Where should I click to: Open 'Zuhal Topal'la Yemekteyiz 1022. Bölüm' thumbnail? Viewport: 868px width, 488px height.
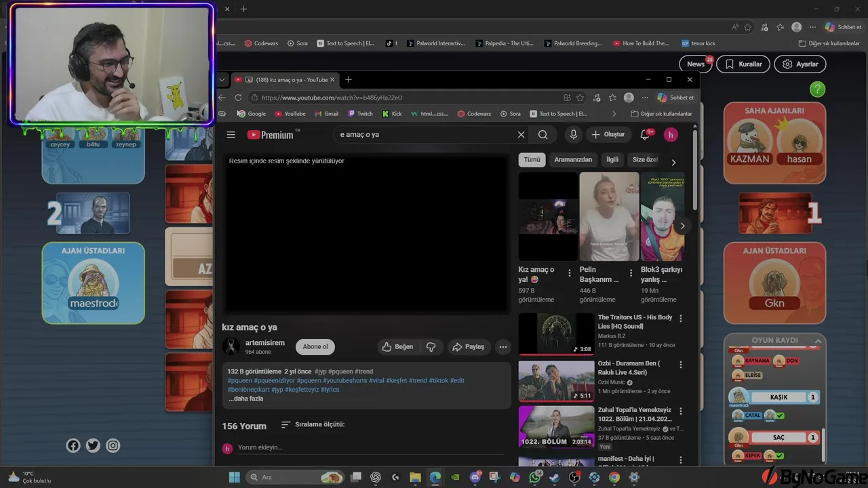pos(556,427)
